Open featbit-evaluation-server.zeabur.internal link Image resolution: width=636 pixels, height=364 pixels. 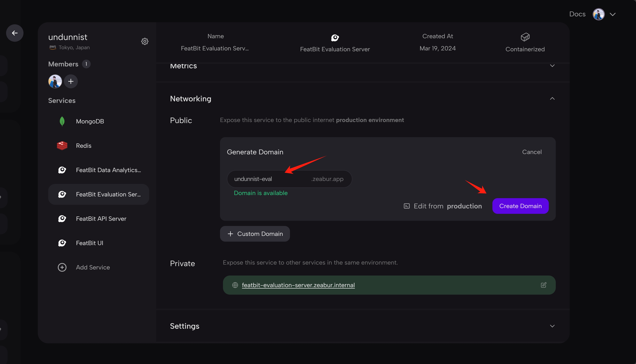[298, 285]
